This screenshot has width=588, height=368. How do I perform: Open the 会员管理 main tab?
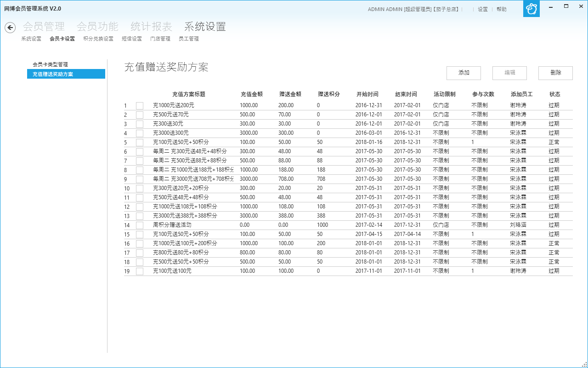pyautogui.click(x=44, y=27)
